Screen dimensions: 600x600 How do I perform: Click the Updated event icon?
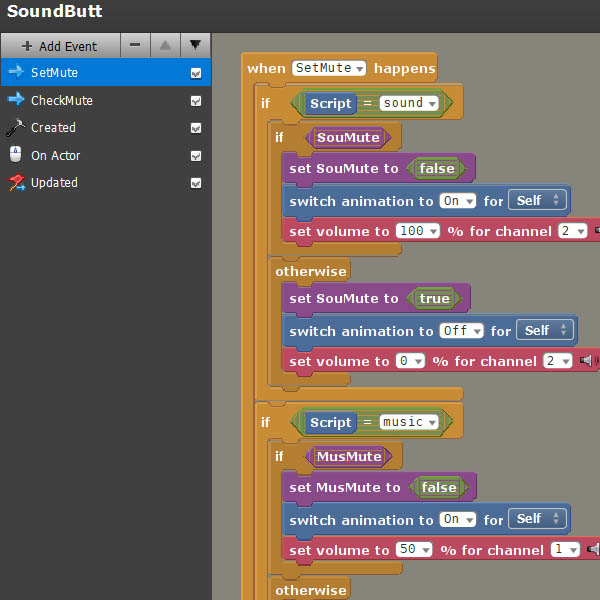tap(15, 183)
